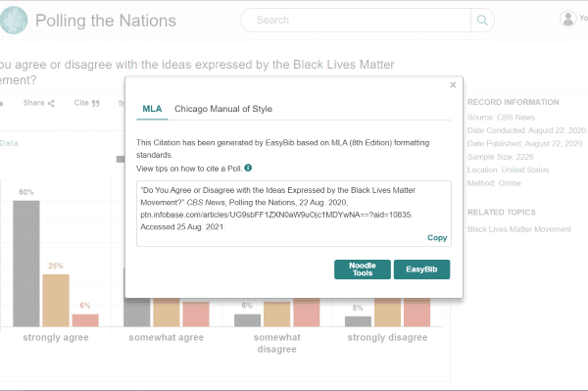The height and width of the screenshot is (391, 588).
Task: Click the magnifier search icon
Action: pyautogui.click(x=482, y=20)
